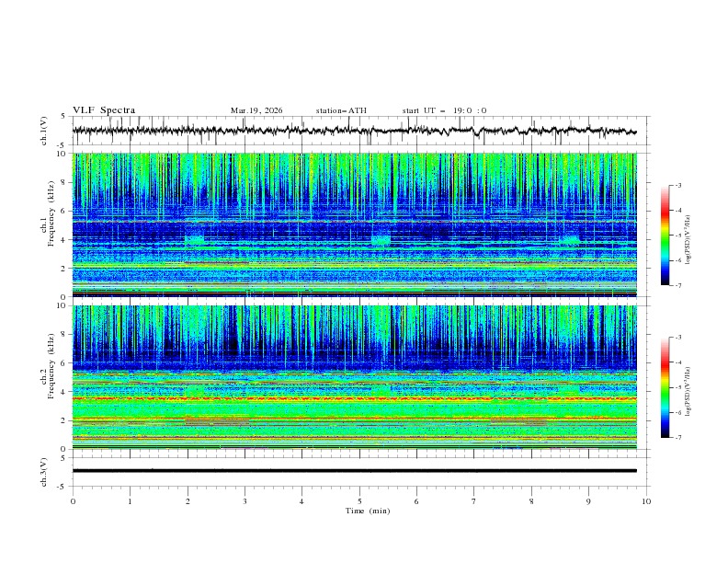The height and width of the screenshot is (563, 728).
Task: Click time axis tick label "7"
Action: tap(473, 501)
